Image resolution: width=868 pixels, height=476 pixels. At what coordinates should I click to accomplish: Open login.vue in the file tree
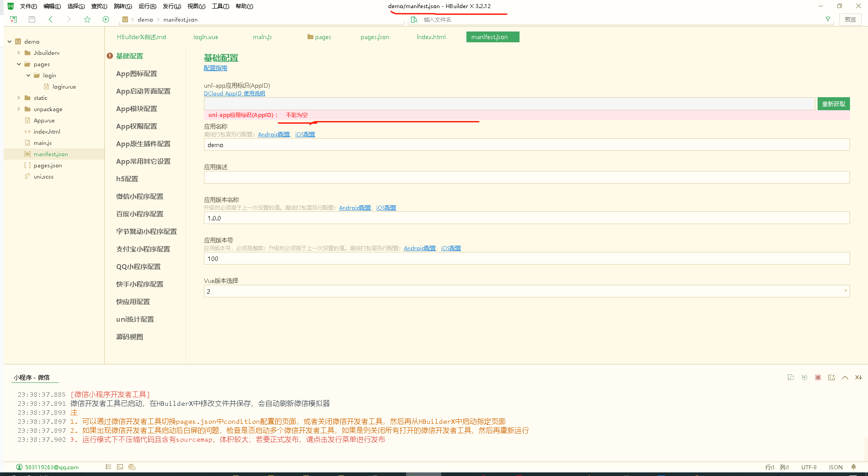pos(64,87)
